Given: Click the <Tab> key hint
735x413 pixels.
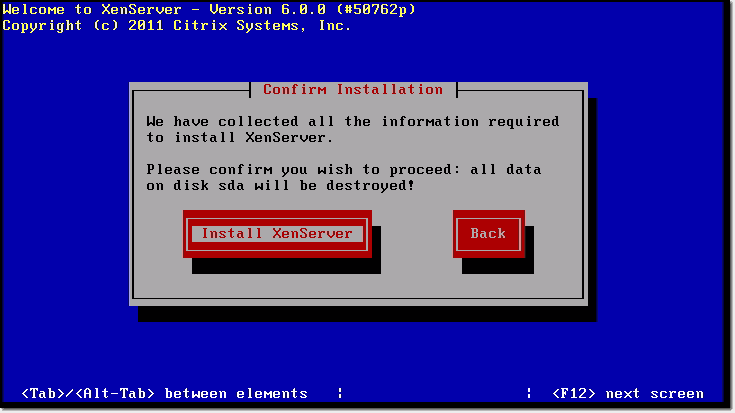Looking at the screenshot, I should (43, 393).
